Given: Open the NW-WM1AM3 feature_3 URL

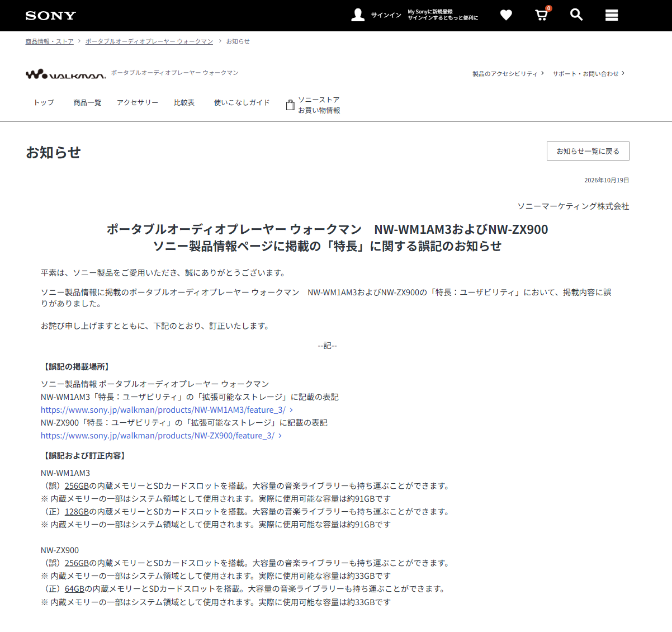Looking at the screenshot, I should [163, 410].
